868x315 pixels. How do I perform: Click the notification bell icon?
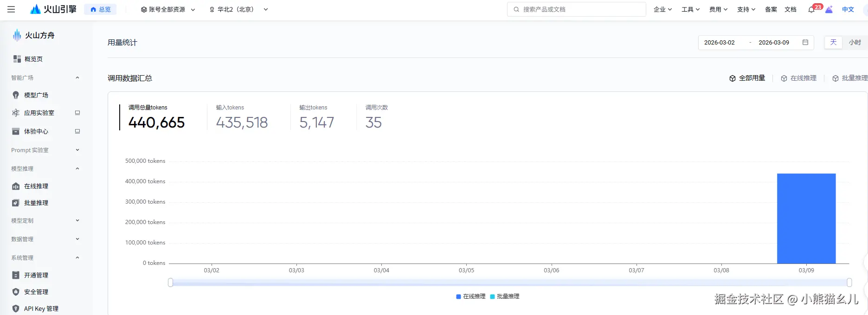click(x=811, y=10)
